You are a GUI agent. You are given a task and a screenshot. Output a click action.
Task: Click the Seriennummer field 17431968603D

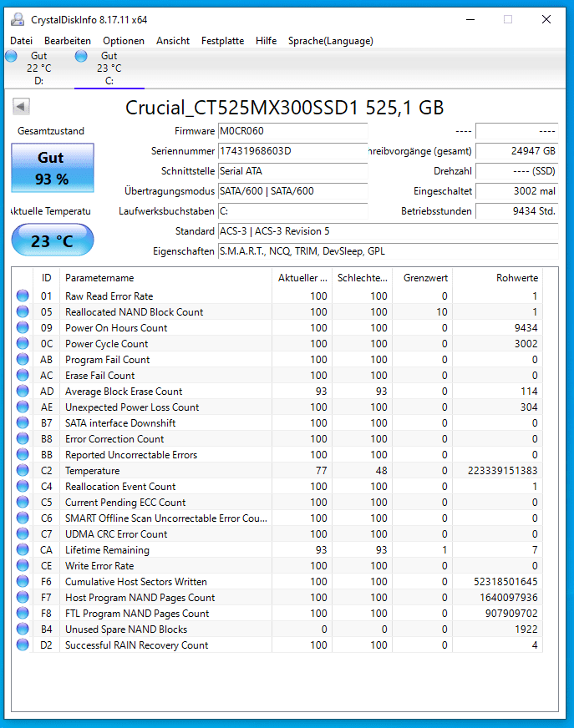(292, 151)
